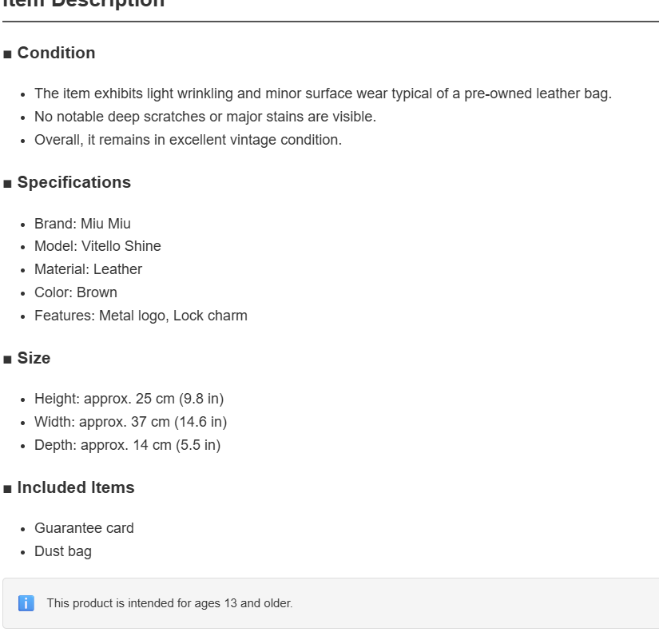
Task: Click the ages 13 and older notice
Action: pyautogui.click(x=169, y=603)
